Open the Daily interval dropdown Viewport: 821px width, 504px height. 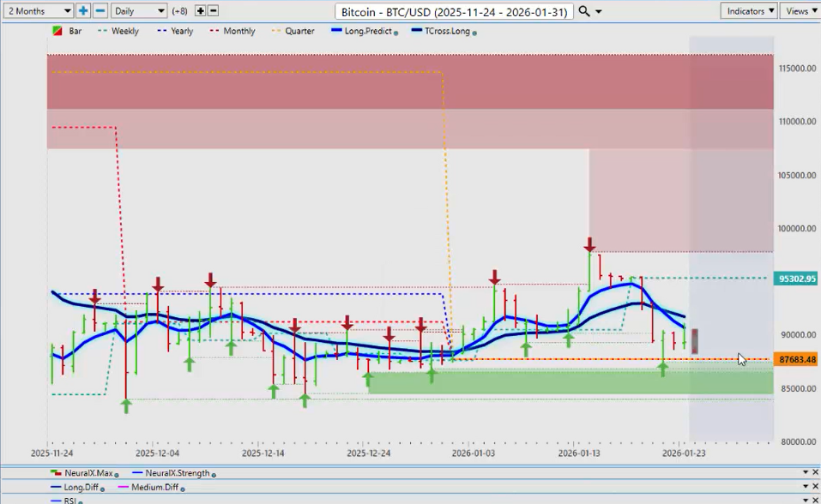pyautogui.click(x=139, y=11)
